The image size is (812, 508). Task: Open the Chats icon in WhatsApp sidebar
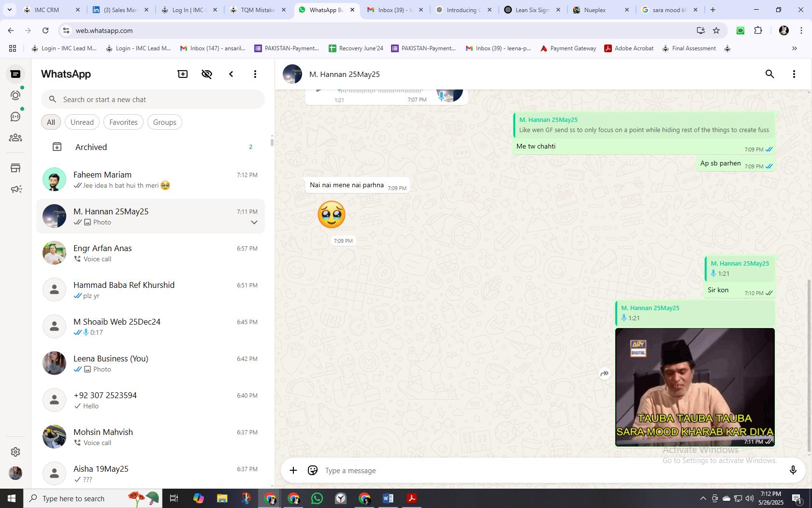15,74
